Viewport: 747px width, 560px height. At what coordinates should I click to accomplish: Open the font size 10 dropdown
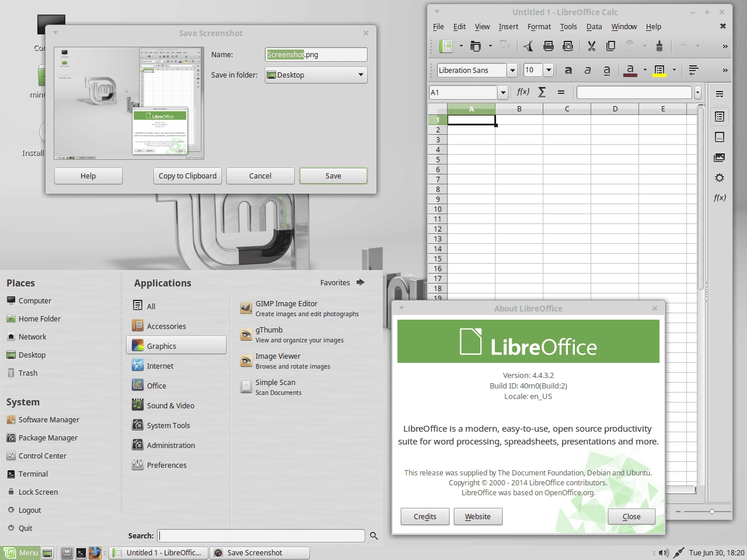549,70
